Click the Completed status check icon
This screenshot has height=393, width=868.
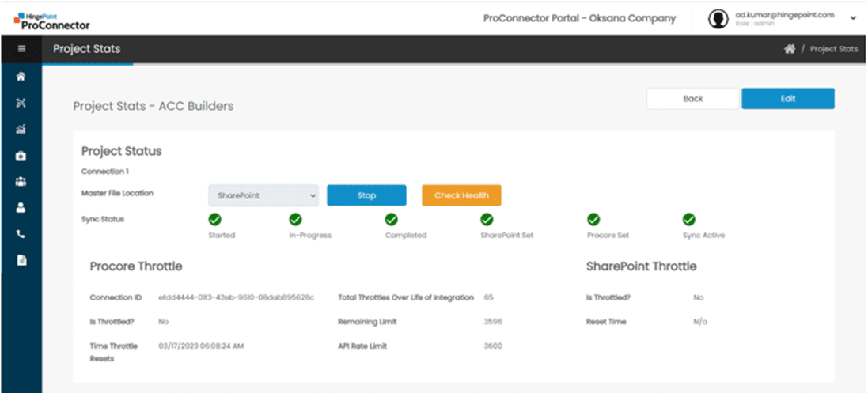[x=392, y=220]
